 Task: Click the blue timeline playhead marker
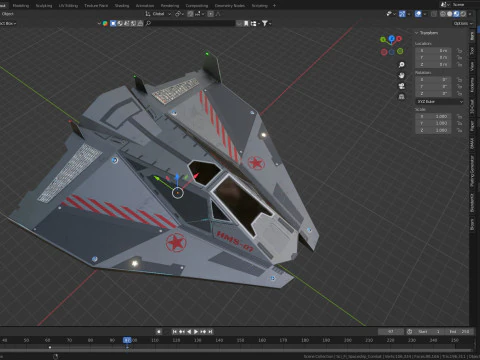(x=127, y=340)
